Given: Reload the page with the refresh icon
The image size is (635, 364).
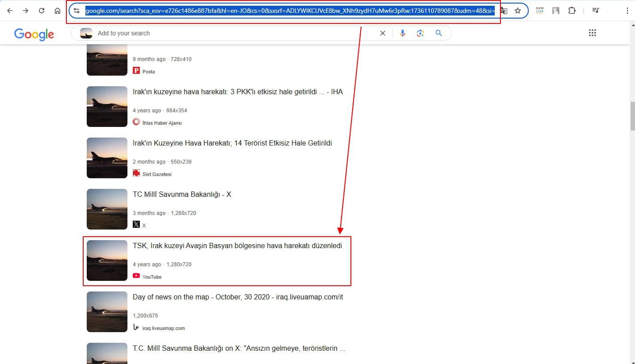Looking at the screenshot, I should click(42, 11).
